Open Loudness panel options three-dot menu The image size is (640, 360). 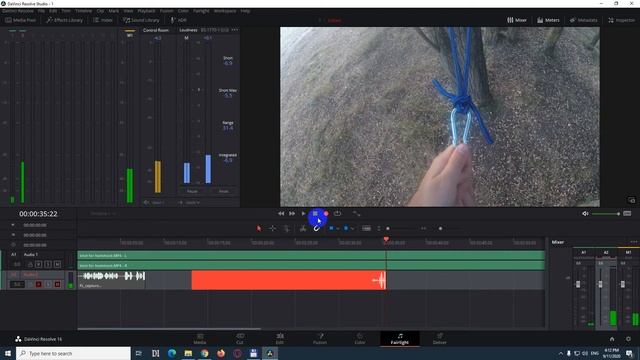235,30
